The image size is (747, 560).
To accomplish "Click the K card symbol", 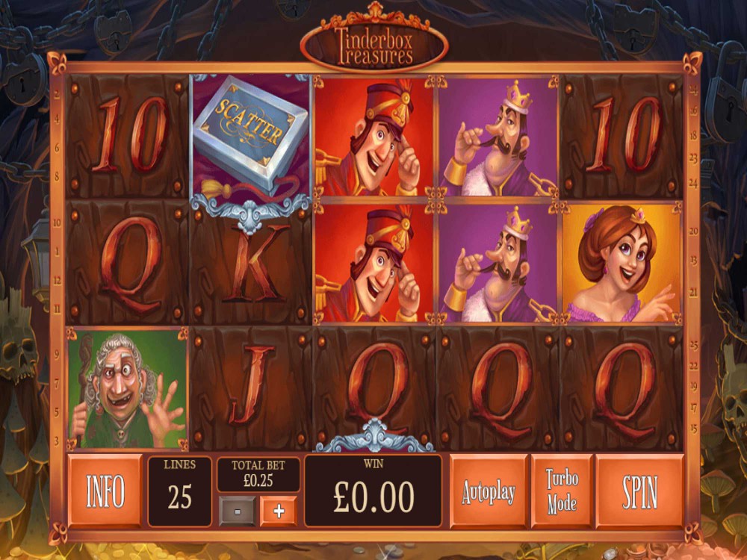I will click(x=250, y=262).
